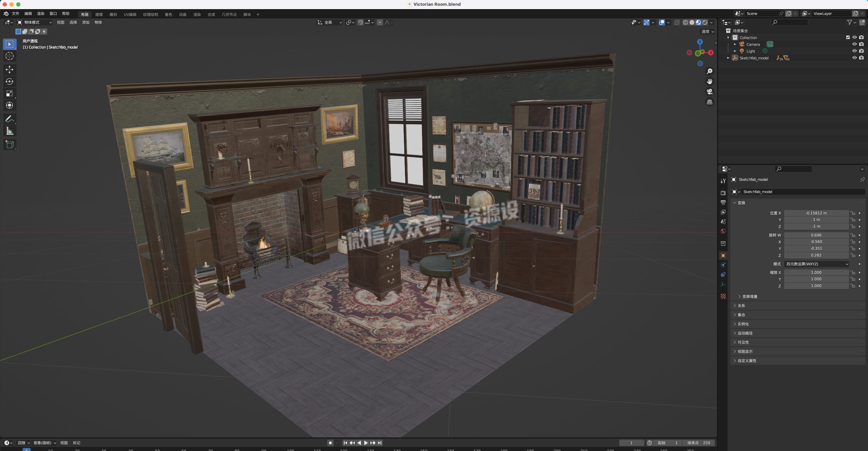Viewport: 868px width, 451px height.
Task: Open the 物体模式 object mode dropdown
Action: pos(35,22)
